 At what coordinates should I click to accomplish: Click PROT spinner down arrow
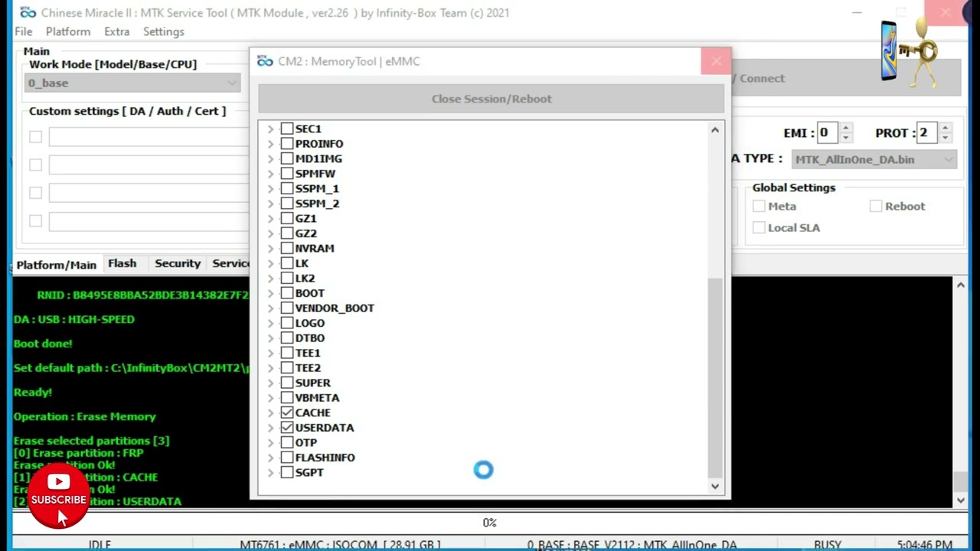945,138
